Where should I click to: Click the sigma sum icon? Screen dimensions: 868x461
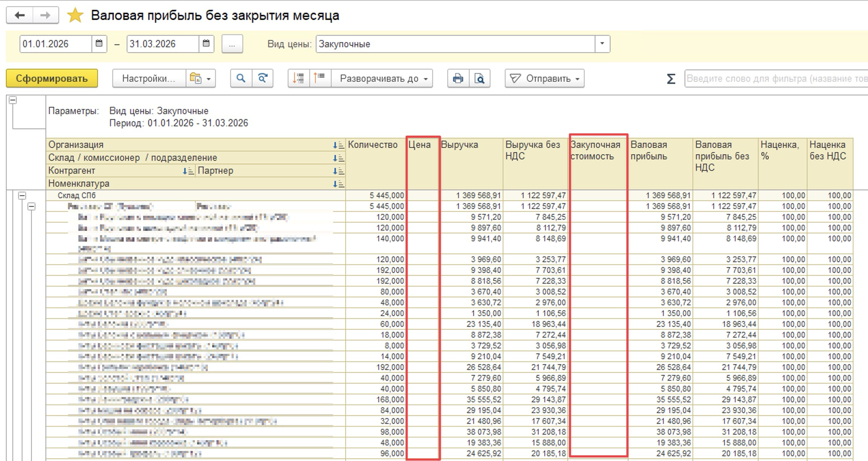coord(671,79)
